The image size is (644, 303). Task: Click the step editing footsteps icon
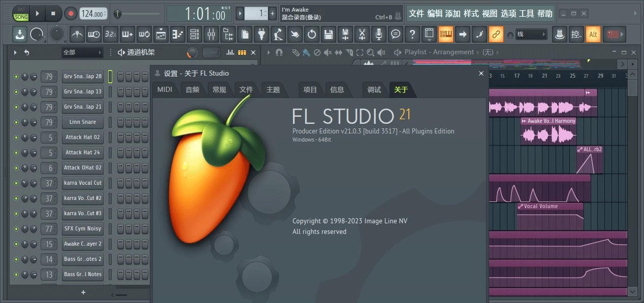click(x=479, y=35)
